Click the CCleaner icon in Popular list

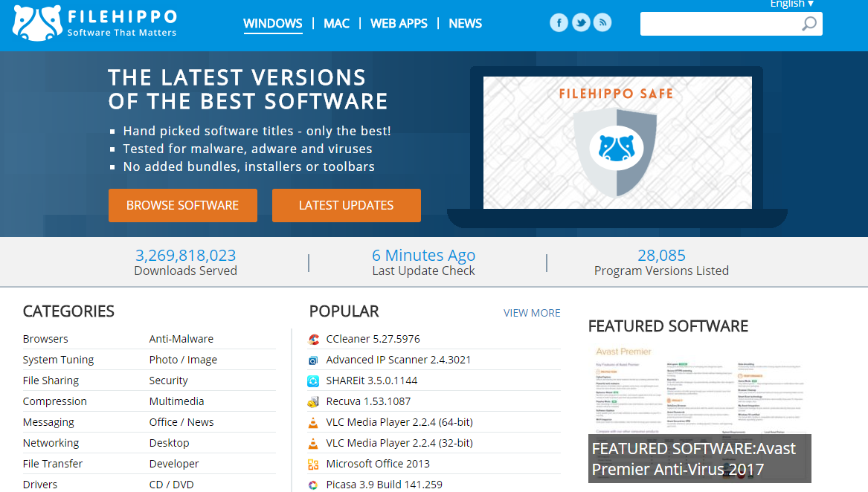[x=314, y=340]
